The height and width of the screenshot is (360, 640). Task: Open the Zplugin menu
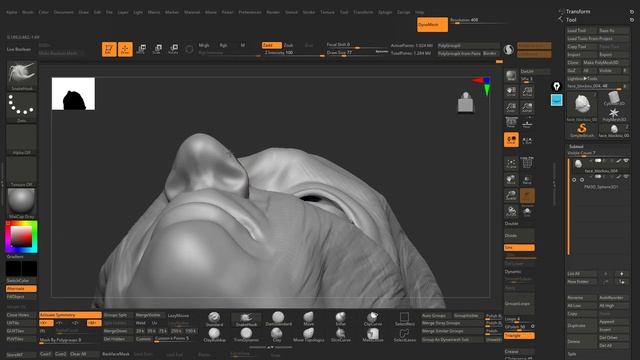pos(385,12)
